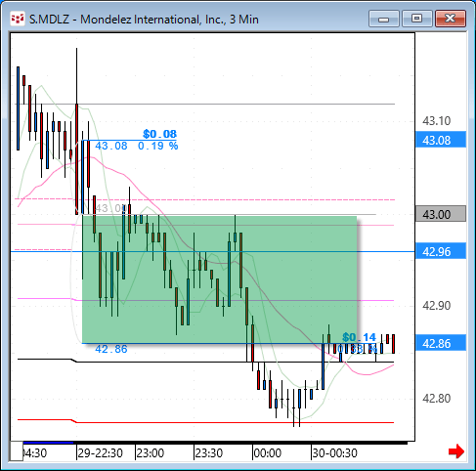The width and height of the screenshot is (476, 471).
Task: Click the 42.86 label below green rectangle
Action: pyautogui.click(x=111, y=349)
